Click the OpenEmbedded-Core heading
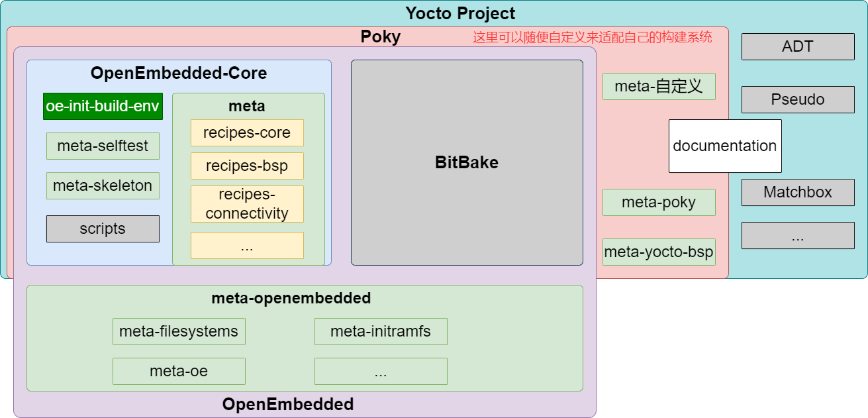 179,73
